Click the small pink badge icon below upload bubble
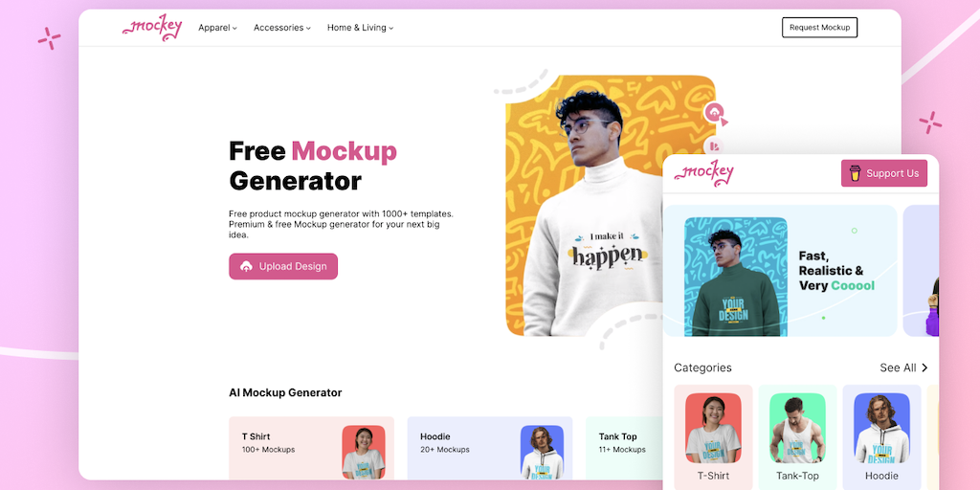The image size is (980, 490). [x=714, y=146]
